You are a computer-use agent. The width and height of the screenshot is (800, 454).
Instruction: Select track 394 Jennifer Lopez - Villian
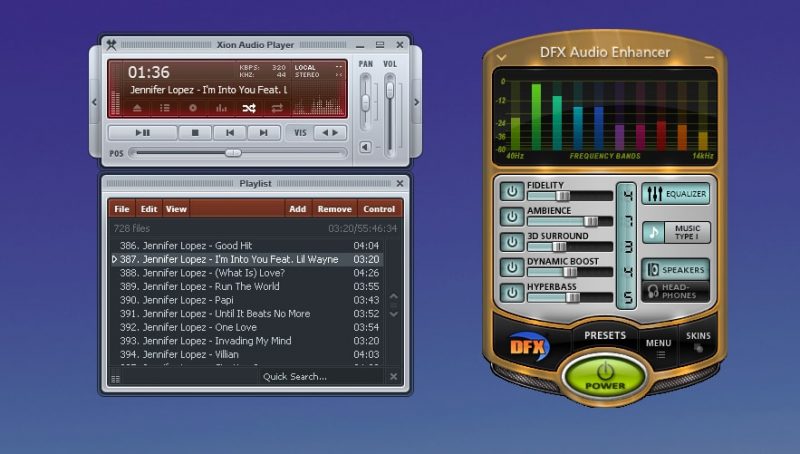click(x=247, y=355)
